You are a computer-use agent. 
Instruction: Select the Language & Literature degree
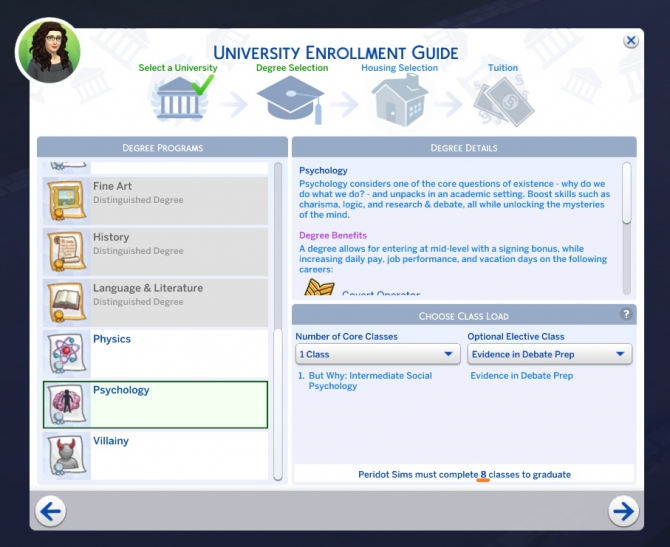coord(155,303)
